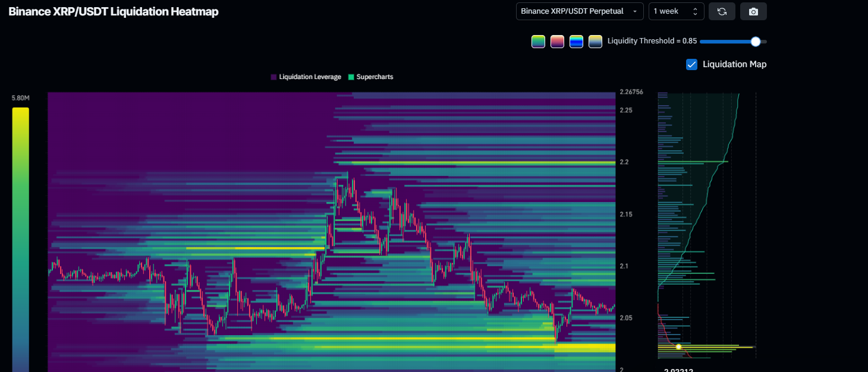
Task: Click the yellow marker on the liquidation map
Action: point(678,346)
